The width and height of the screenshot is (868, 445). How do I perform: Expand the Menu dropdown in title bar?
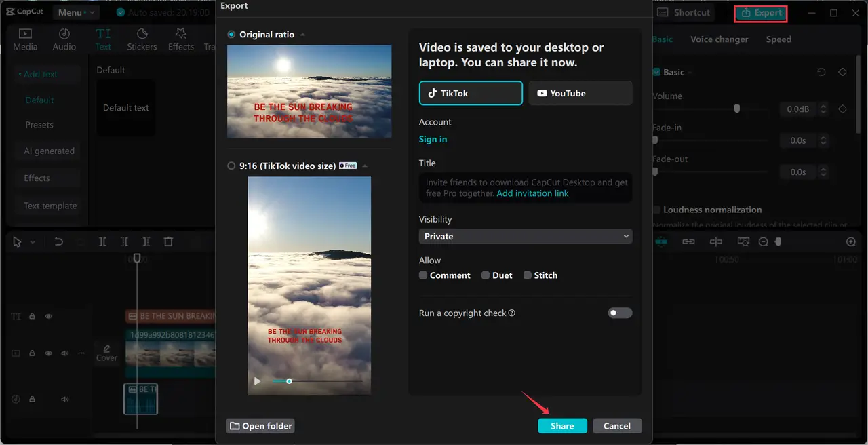[x=76, y=12]
